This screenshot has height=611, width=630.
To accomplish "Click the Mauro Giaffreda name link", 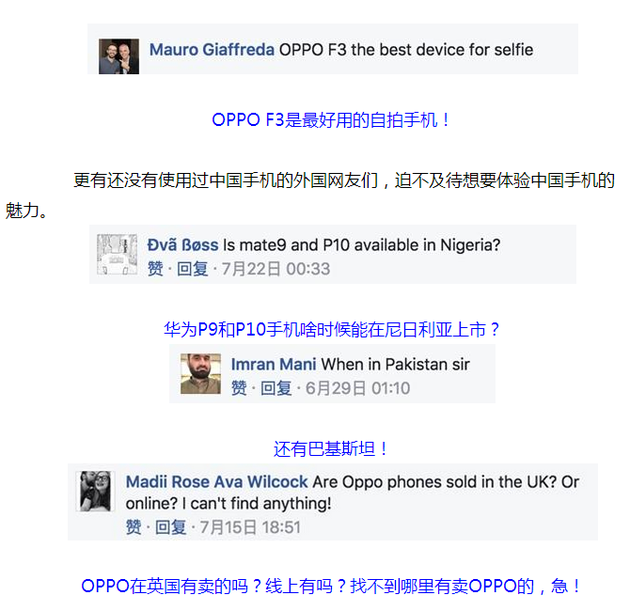I will (212, 50).
